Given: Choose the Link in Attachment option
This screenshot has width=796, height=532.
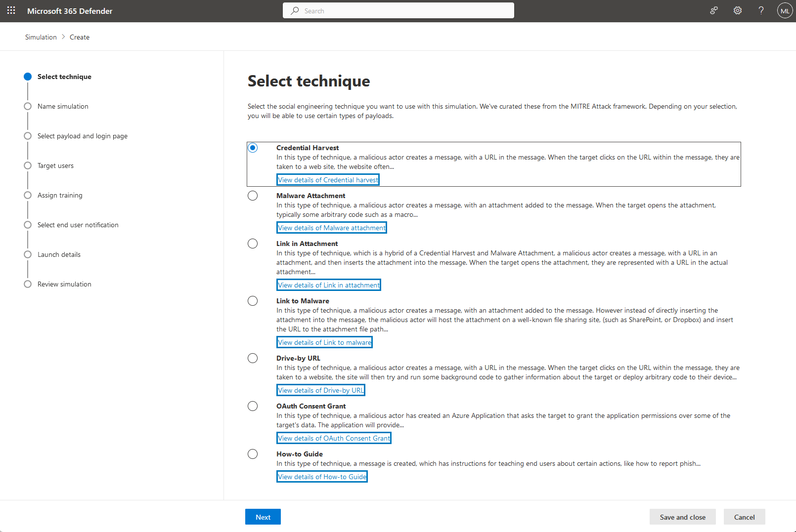Looking at the screenshot, I should (253, 244).
